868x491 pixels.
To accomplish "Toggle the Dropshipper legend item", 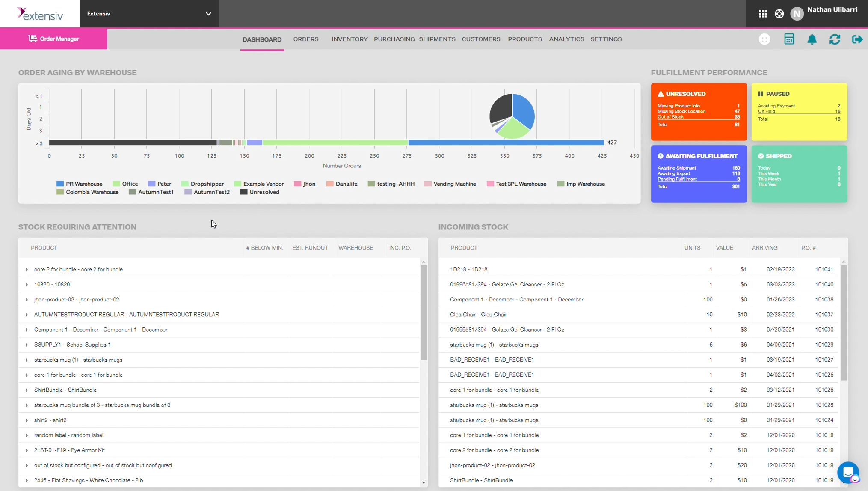I will (x=185, y=184).
